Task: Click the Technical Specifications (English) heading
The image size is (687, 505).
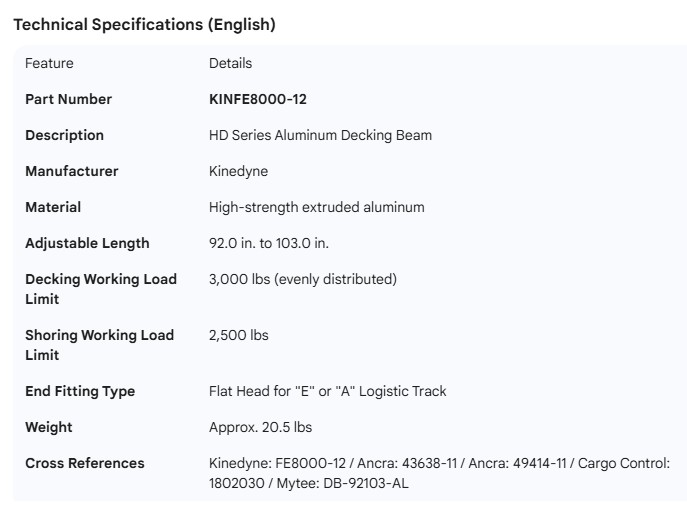Action: (x=144, y=26)
